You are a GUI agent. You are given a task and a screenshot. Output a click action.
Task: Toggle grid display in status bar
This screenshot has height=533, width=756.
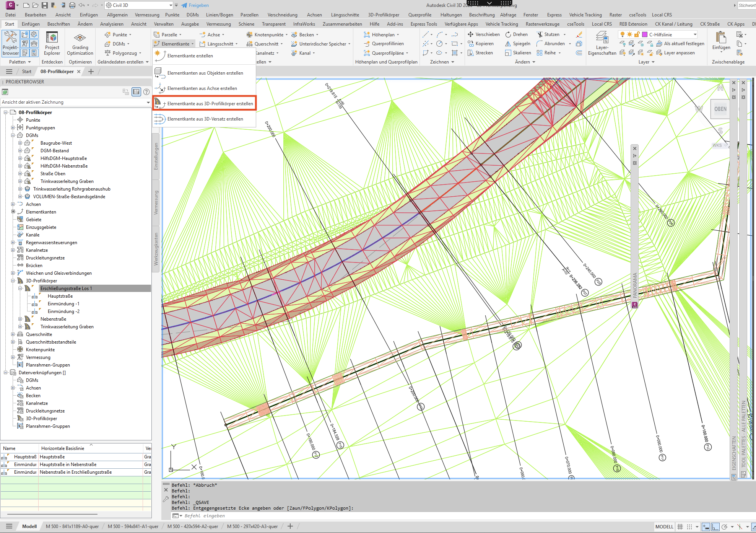[680, 527]
